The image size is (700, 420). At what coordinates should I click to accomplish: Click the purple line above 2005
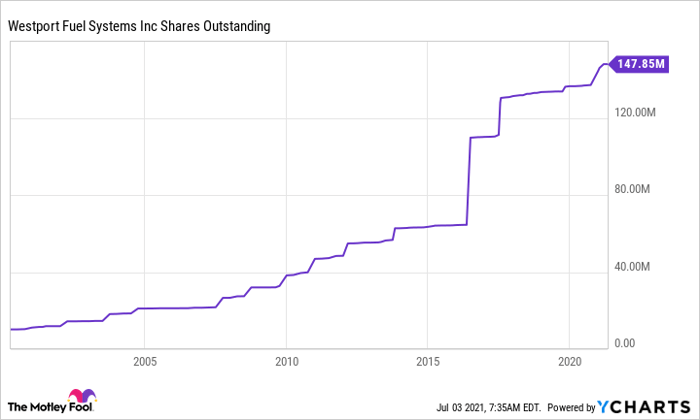[x=145, y=308]
